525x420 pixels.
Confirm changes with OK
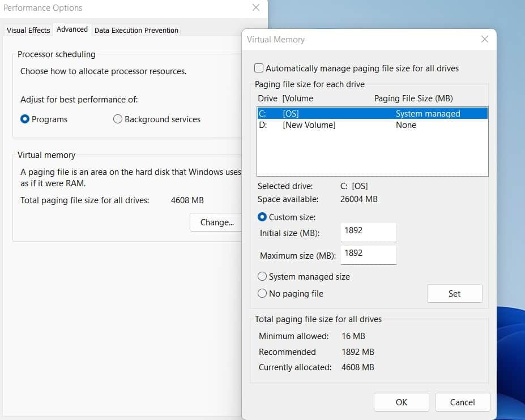(401, 402)
